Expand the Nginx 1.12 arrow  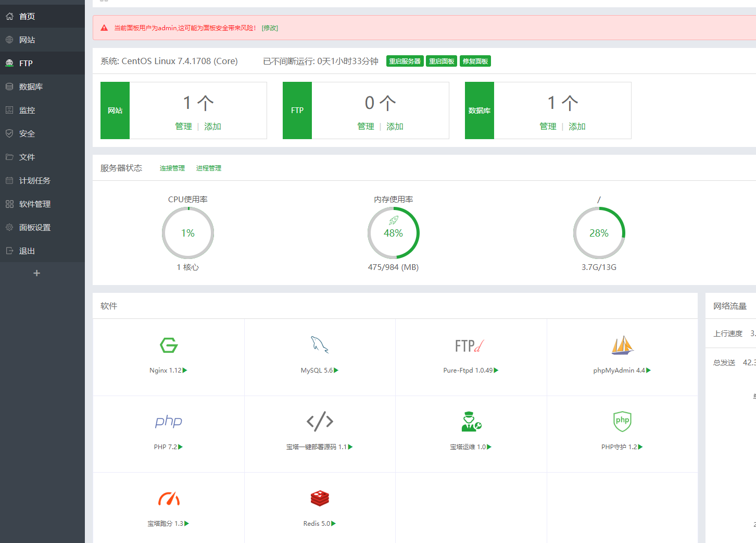(x=185, y=371)
